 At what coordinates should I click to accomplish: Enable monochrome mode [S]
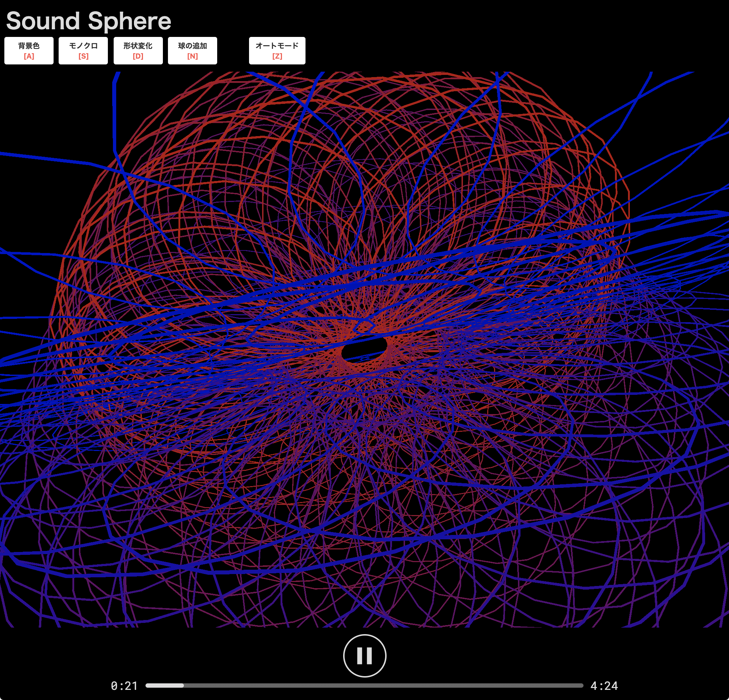[x=83, y=50]
